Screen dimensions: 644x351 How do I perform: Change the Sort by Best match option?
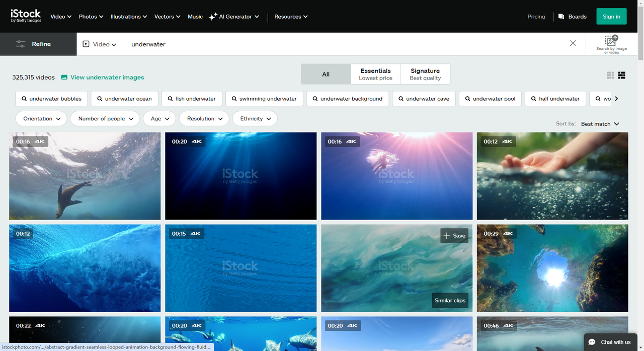click(x=600, y=124)
